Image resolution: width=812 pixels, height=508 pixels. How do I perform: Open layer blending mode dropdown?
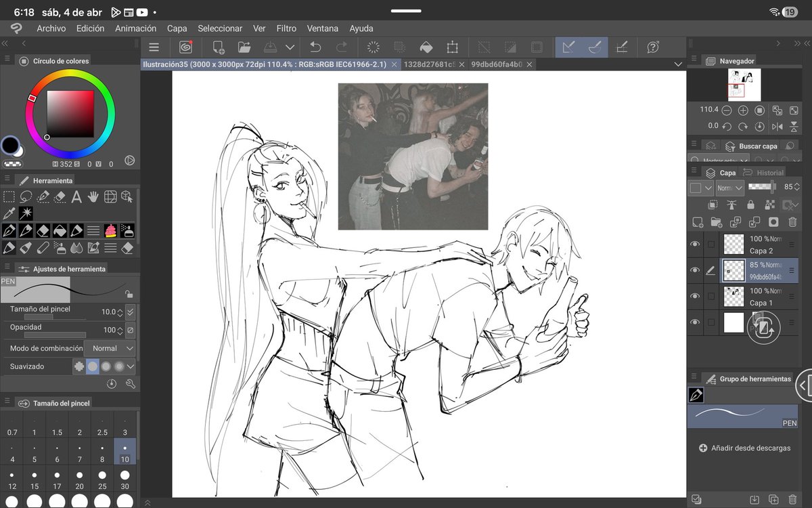[730, 188]
